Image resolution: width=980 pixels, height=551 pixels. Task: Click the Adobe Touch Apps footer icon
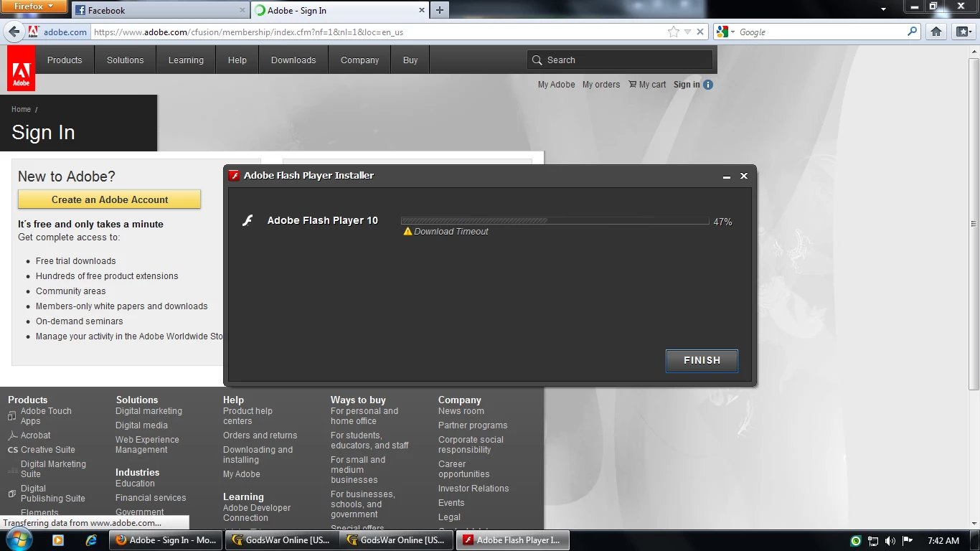pos(12,416)
